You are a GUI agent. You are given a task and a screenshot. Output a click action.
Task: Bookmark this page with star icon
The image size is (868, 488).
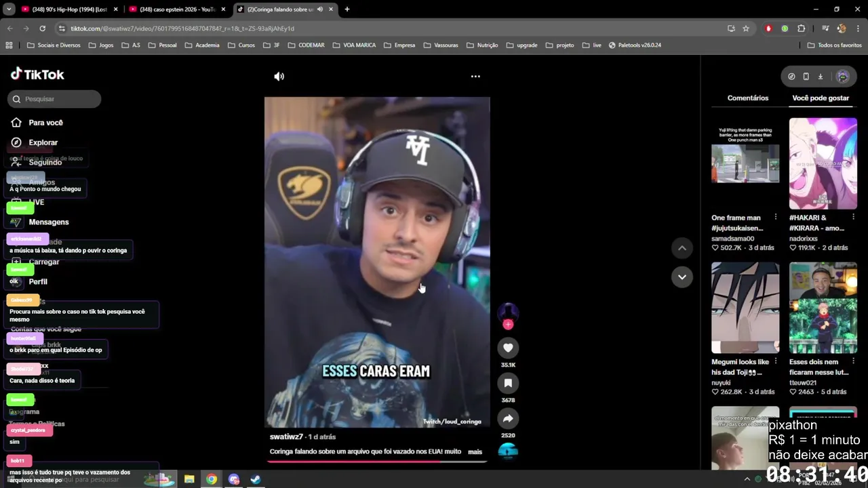click(x=746, y=28)
